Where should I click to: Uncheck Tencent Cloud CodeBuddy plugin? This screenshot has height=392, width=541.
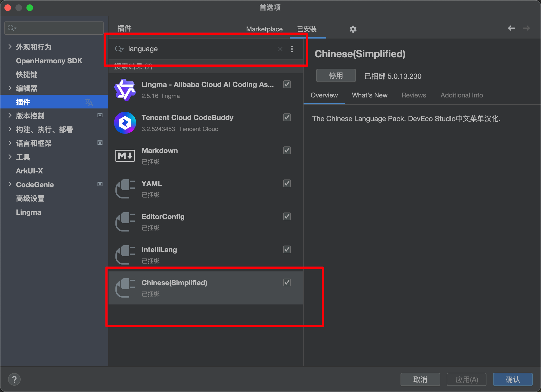(287, 117)
